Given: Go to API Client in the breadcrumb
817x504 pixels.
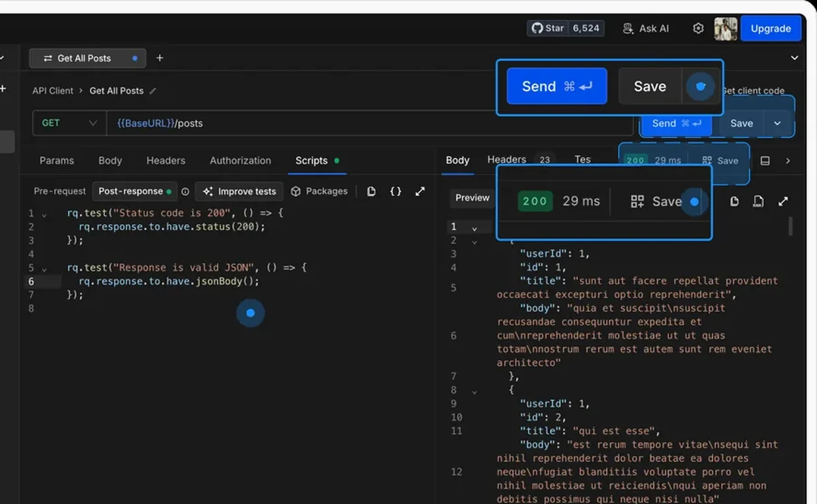Looking at the screenshot, I should 52,90.
